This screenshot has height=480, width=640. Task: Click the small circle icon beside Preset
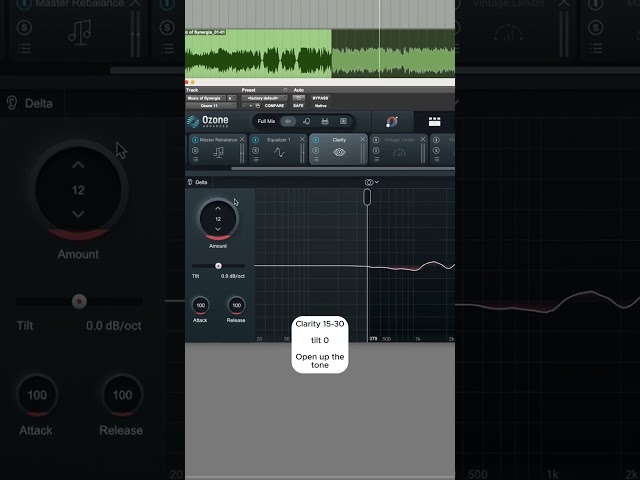(285, 90)
